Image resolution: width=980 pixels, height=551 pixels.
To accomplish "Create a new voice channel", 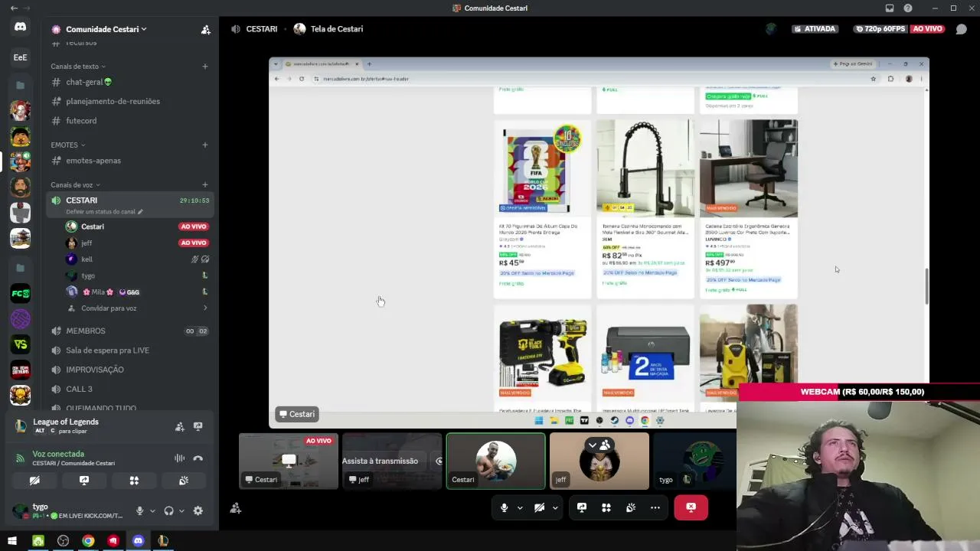I will click(205, 184).
